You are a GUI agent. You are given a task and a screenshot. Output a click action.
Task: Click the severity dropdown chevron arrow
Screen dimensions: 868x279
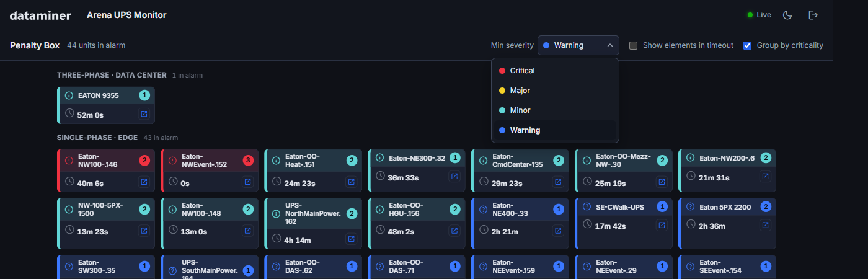[609, 45]
